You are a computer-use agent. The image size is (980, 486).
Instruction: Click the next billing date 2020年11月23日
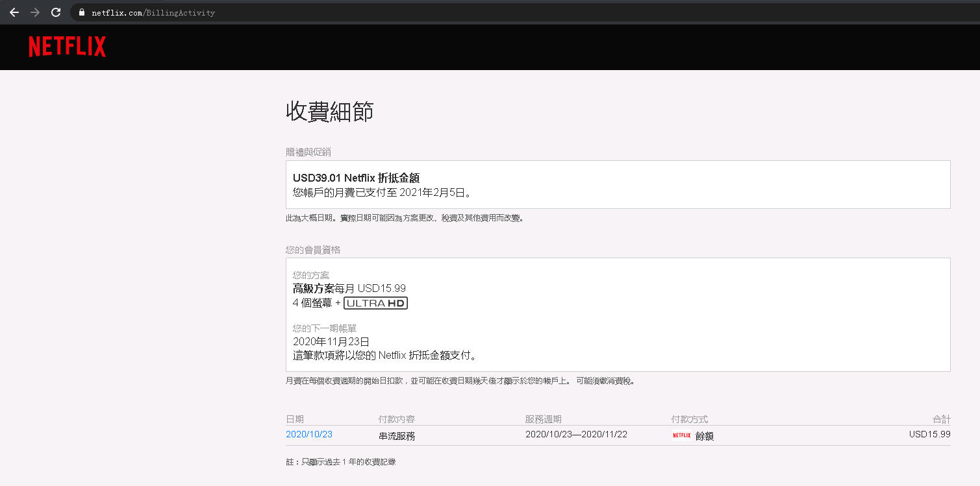coord(331,341)
